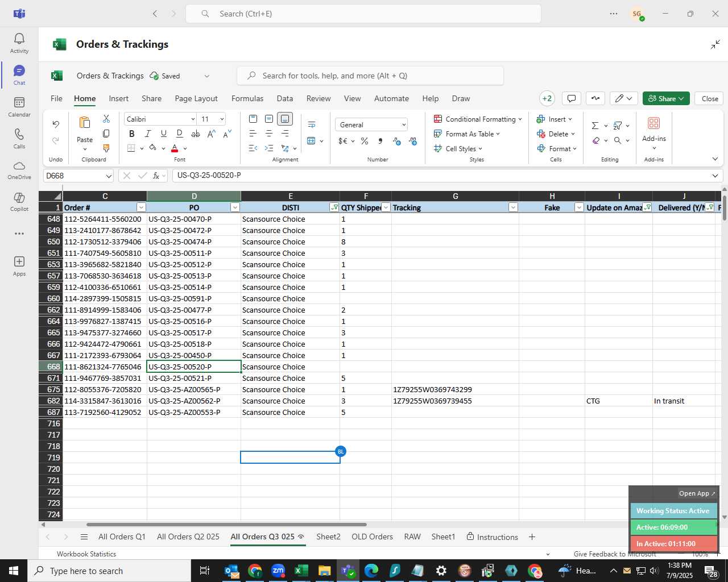Select the Format Painter brush icon
728x582 pixels.
(x=106, y=148)
